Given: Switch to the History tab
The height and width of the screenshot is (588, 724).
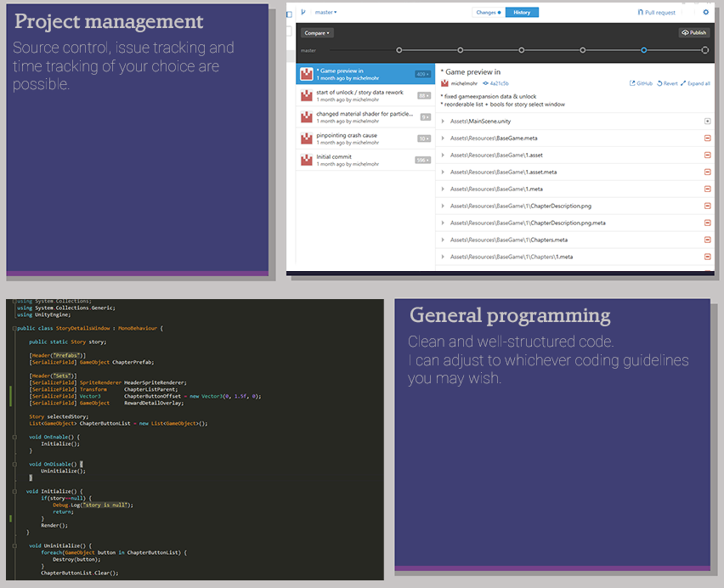Looking at the screenshot, I should [522, 13].
